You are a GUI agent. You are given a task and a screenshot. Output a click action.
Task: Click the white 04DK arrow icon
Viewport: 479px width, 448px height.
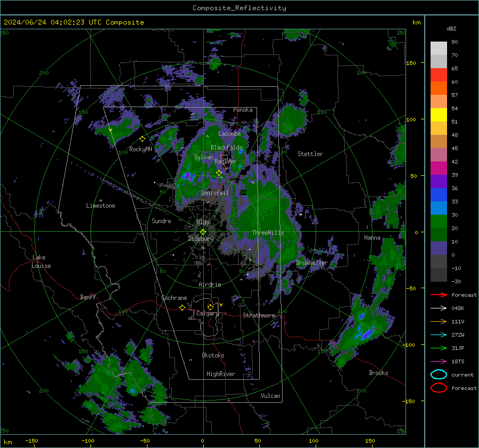click(x=439, y=308)
